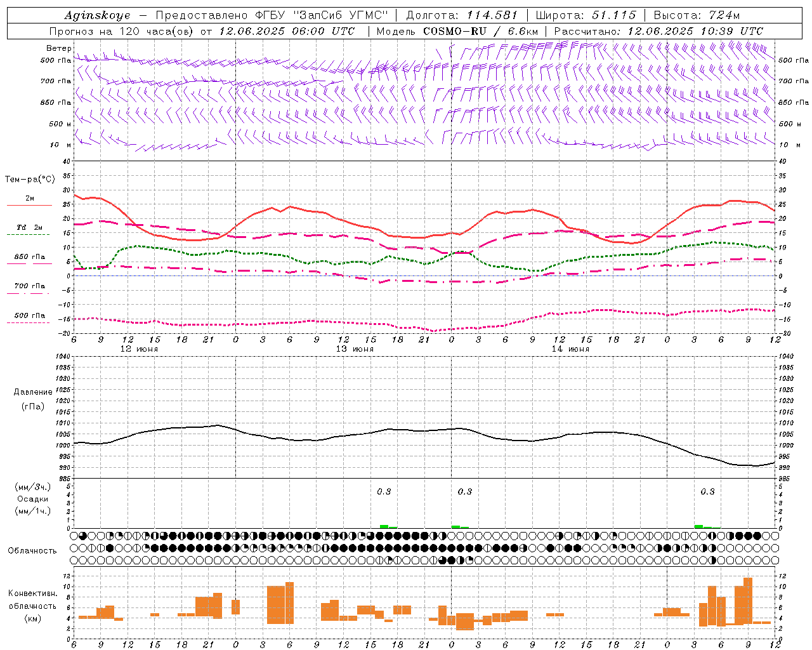Click the "(мм/3ч.)" precipitation unit label

[x=33, y=487]
